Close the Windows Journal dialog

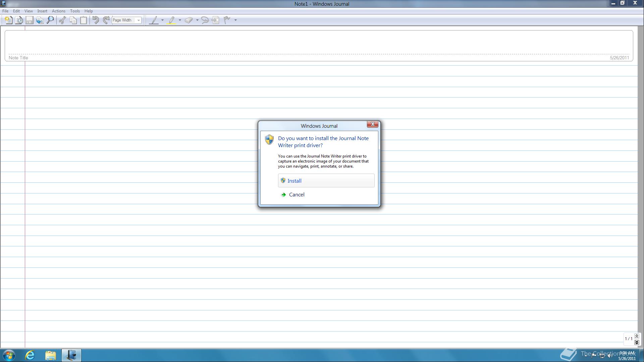372,124
